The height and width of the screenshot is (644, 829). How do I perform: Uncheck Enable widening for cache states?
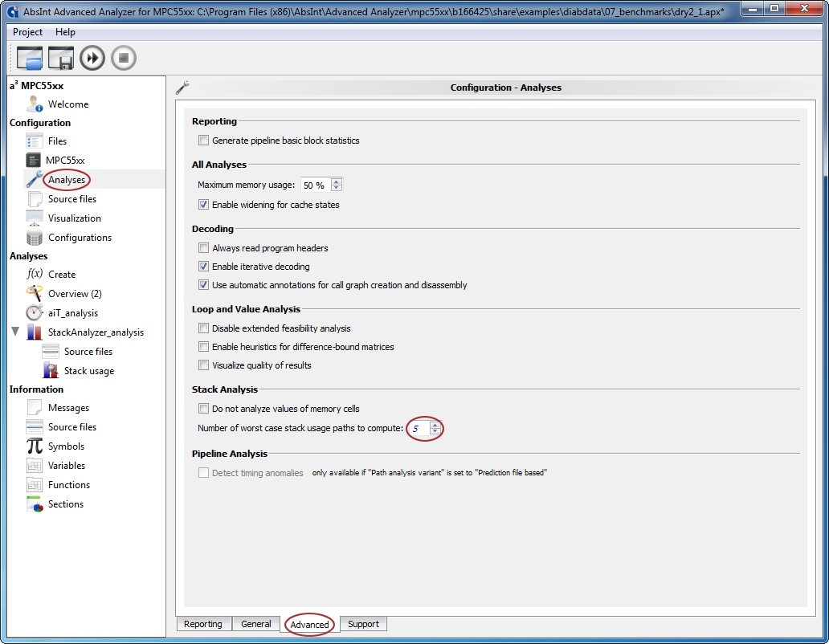point(203,205)
